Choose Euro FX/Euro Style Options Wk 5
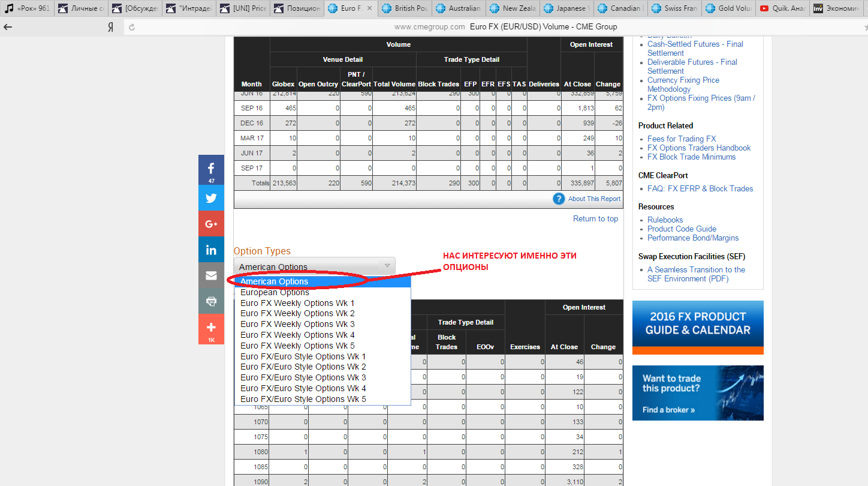 click(323, 399)
